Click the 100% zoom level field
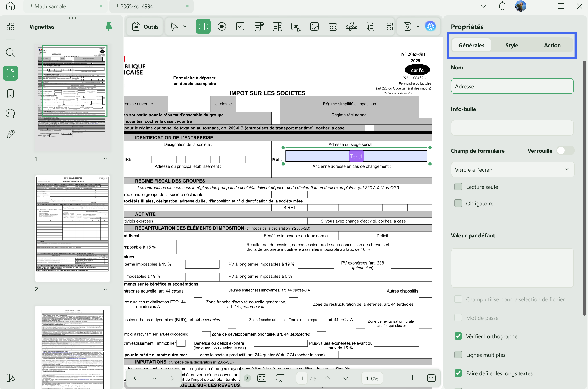 pyautogui.click(x=372, y=378)
